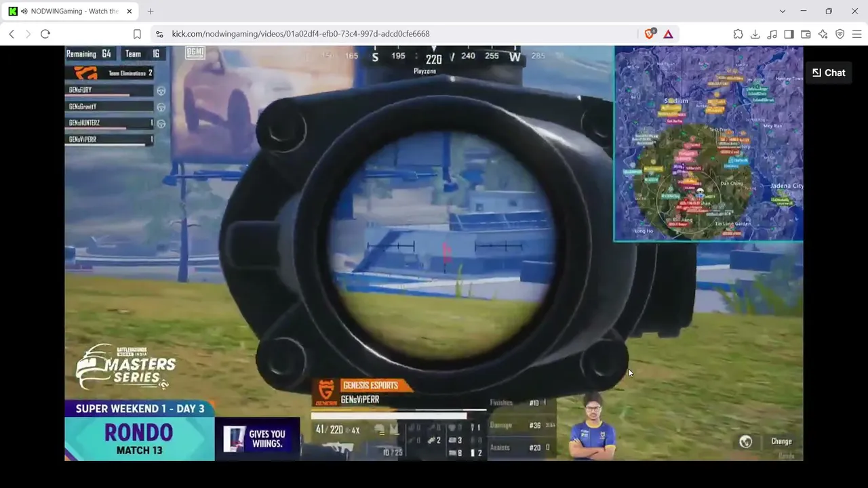Screen dimensions: 868x488
Task: Click the "RONDO" map title text
Action: (139, 432)
